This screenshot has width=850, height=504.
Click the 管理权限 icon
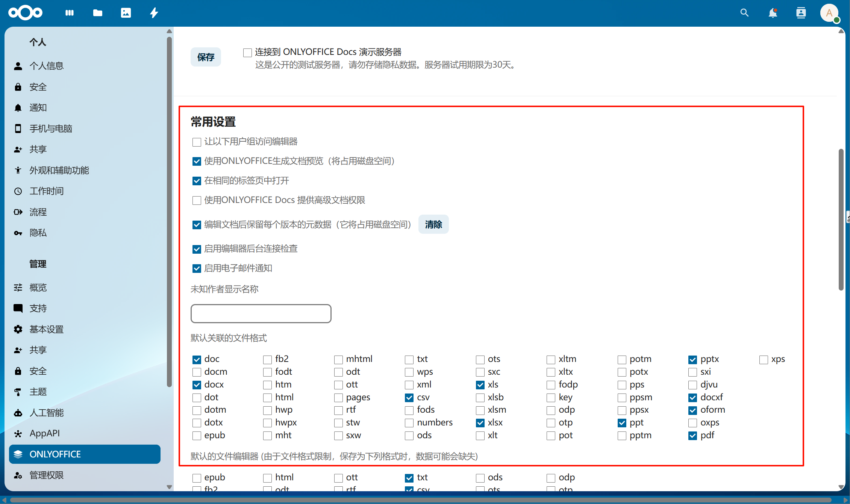(18, 475)
